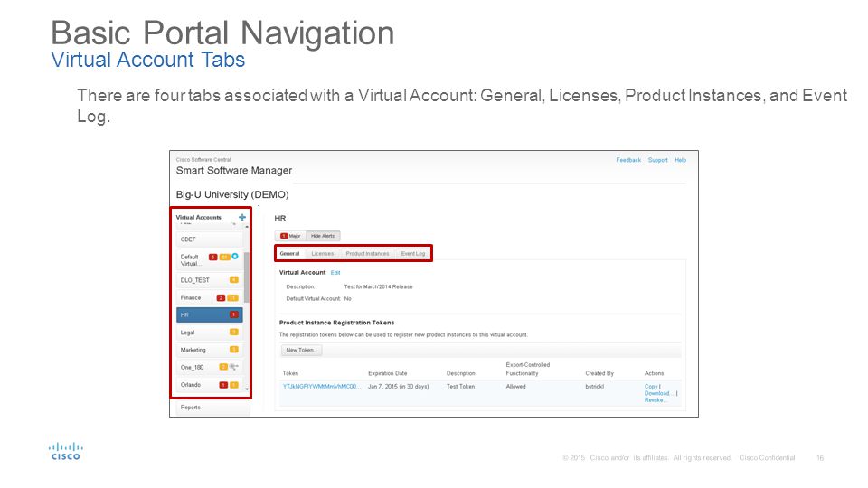Select the One_180 virtual account

209,367
